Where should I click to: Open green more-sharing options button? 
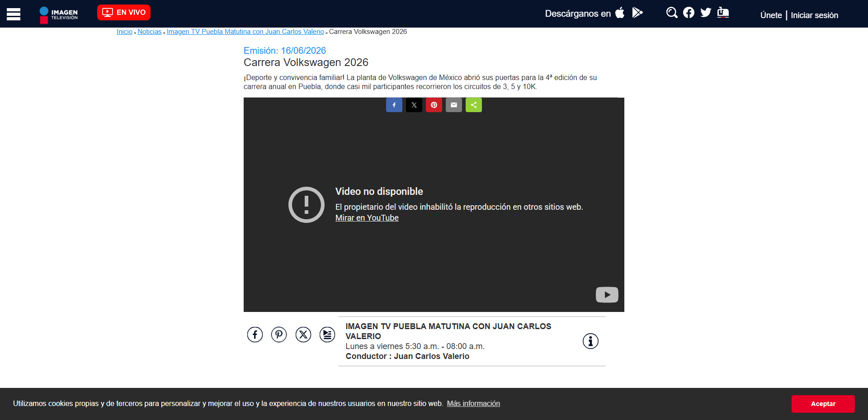tap(474, 105)
